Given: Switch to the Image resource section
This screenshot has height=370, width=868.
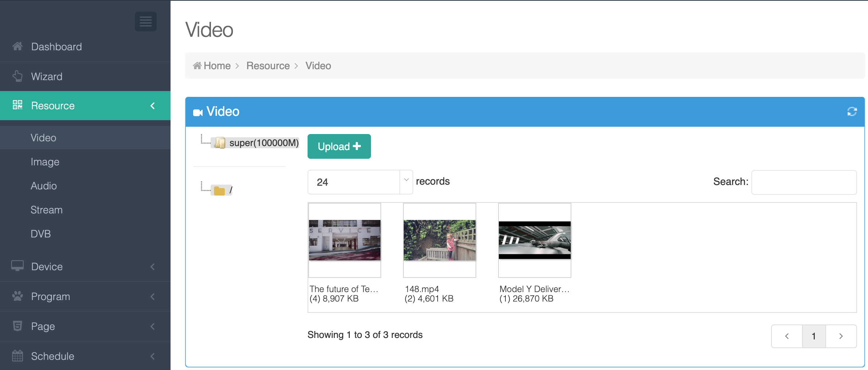Looking at the screenshot, I should [45, 162].
